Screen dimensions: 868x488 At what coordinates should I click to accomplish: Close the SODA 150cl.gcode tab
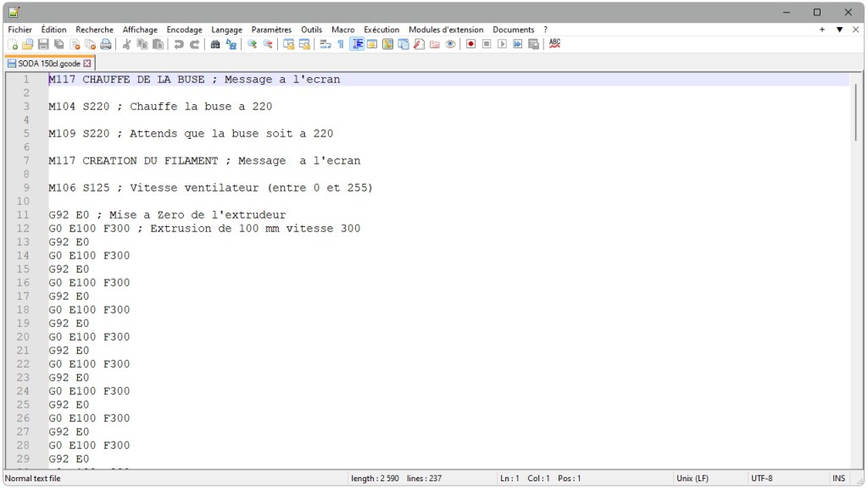coord(87,64)
